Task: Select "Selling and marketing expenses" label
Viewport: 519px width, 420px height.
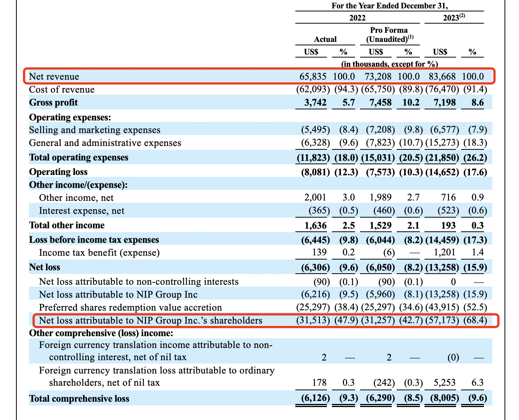Action: click(95, 130)
